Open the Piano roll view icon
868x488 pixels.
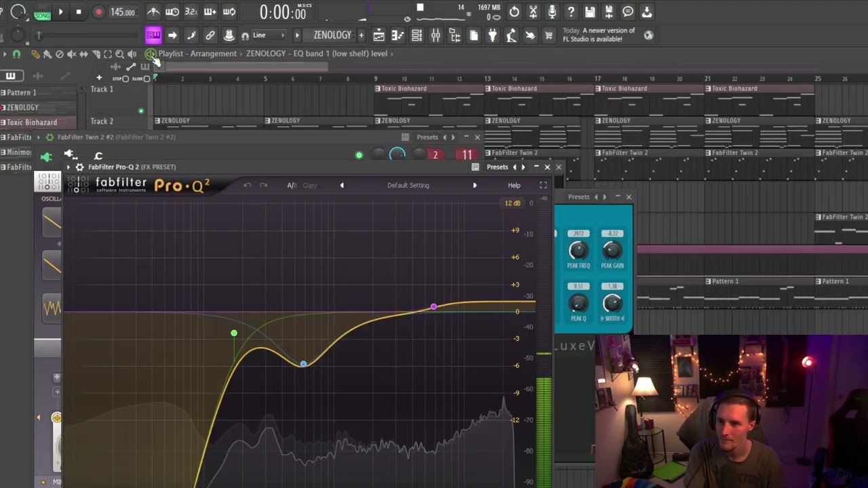point(397,35)
